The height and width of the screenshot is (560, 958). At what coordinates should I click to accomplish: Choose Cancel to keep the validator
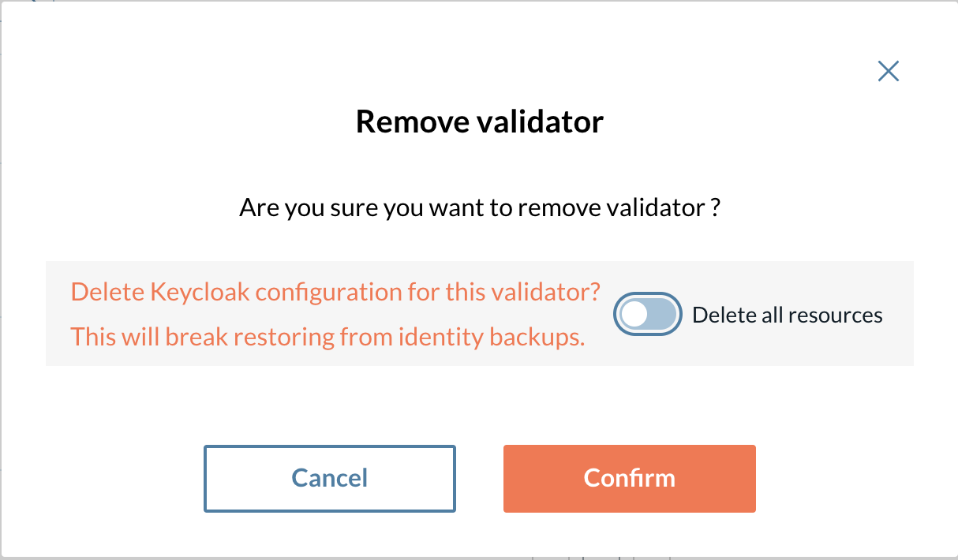coord(329,478)
